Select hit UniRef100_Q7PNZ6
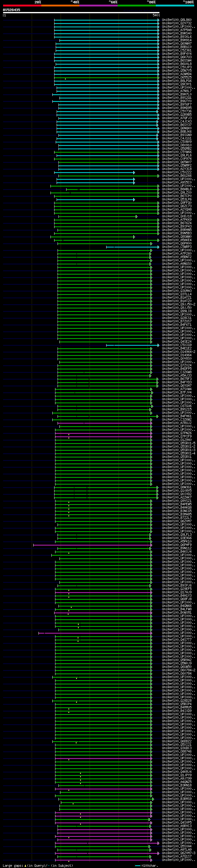197x868 pixels. 177,433
